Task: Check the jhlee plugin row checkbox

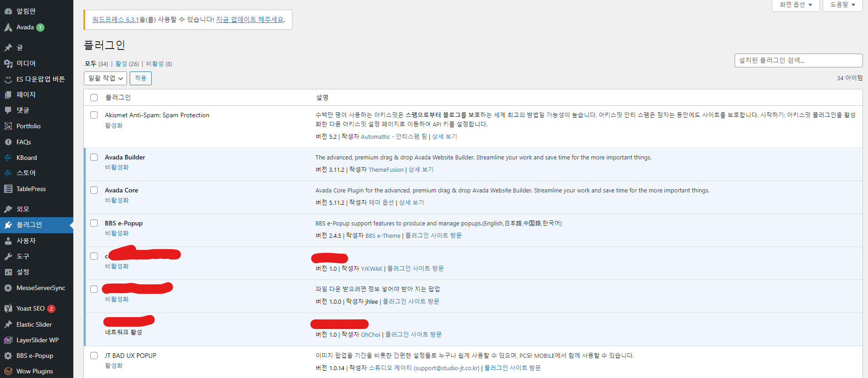Action: 94,289
